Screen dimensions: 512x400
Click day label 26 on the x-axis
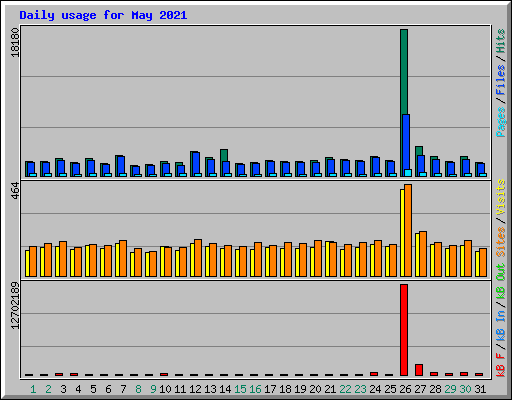point(405,389)
